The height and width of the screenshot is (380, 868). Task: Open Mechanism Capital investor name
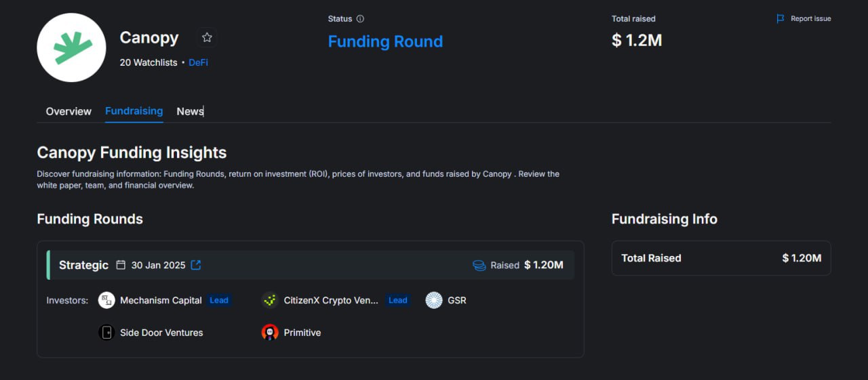tap(161, 300)
